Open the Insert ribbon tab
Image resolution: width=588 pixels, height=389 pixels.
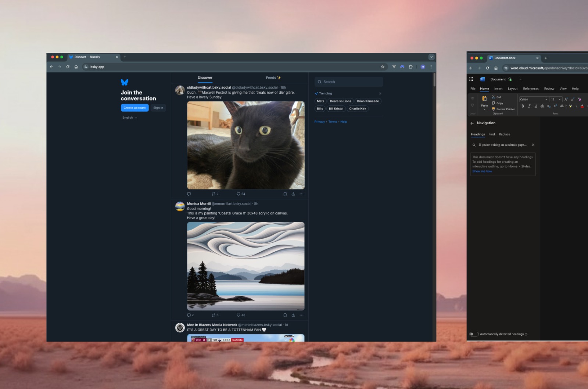(x=498, y=89)
